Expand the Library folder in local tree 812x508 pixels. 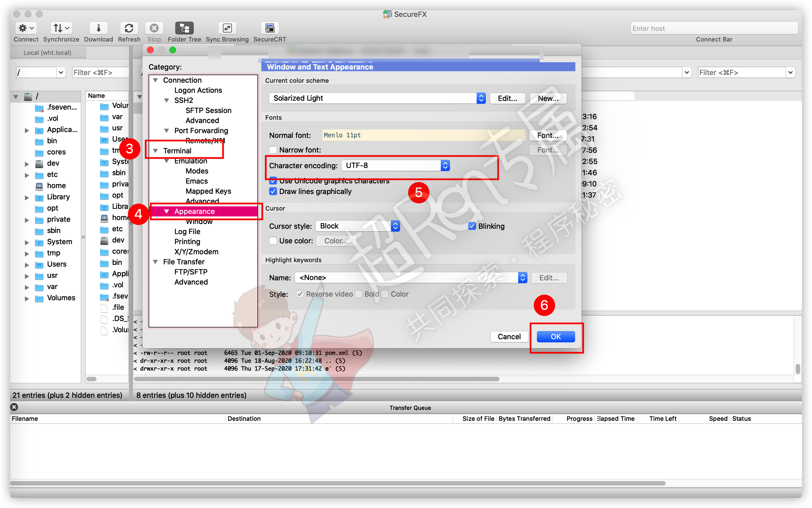(27, 198)
